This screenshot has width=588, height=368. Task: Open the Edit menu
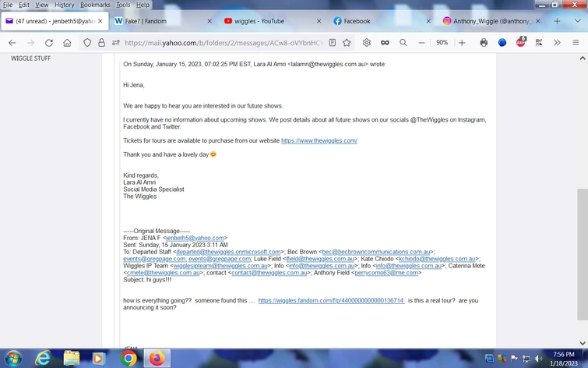(23, 5)
